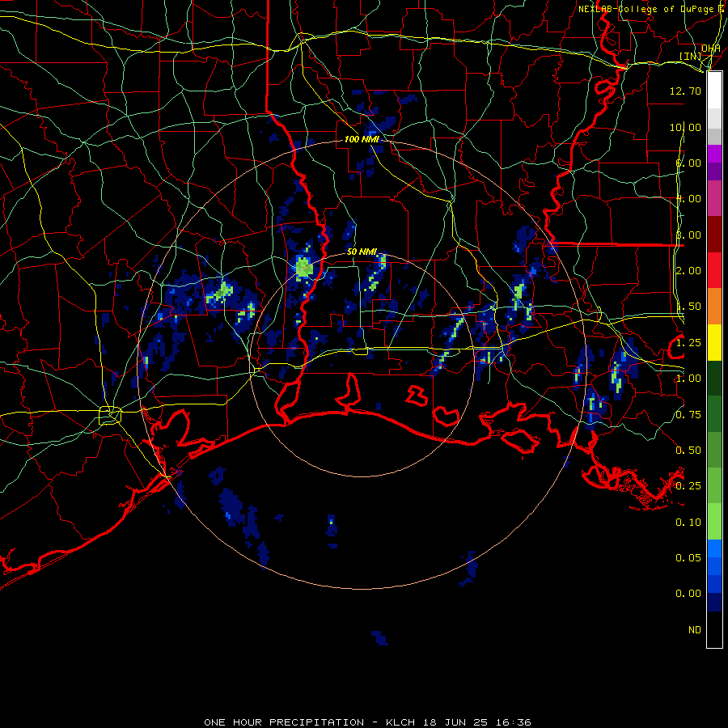Click the OHA product label above legend
This screenshot has width=728, height=728.
[x=711, y=49]
